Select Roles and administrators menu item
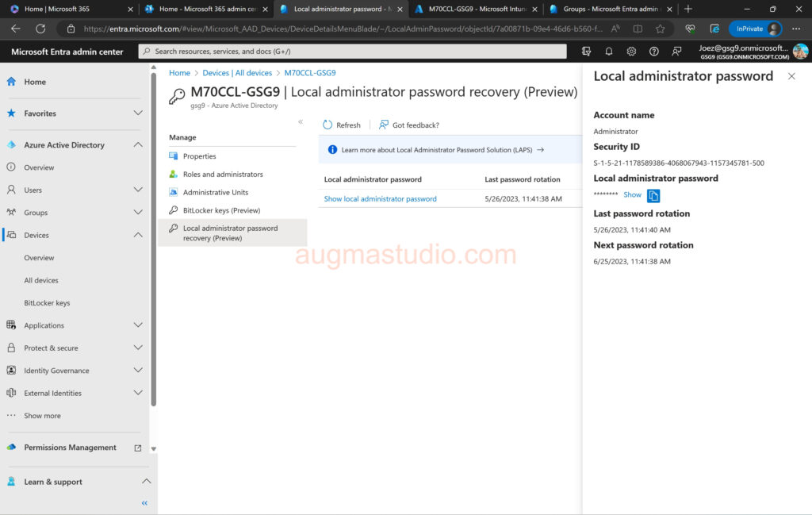 pos(223,175)
